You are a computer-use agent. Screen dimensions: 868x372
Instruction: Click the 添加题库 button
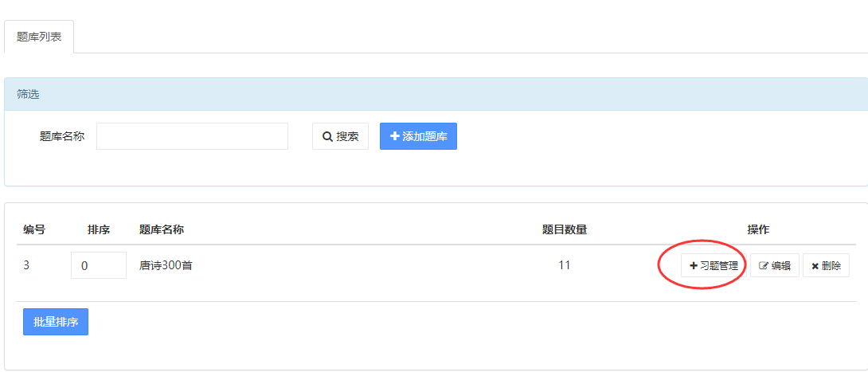(419, 136)
